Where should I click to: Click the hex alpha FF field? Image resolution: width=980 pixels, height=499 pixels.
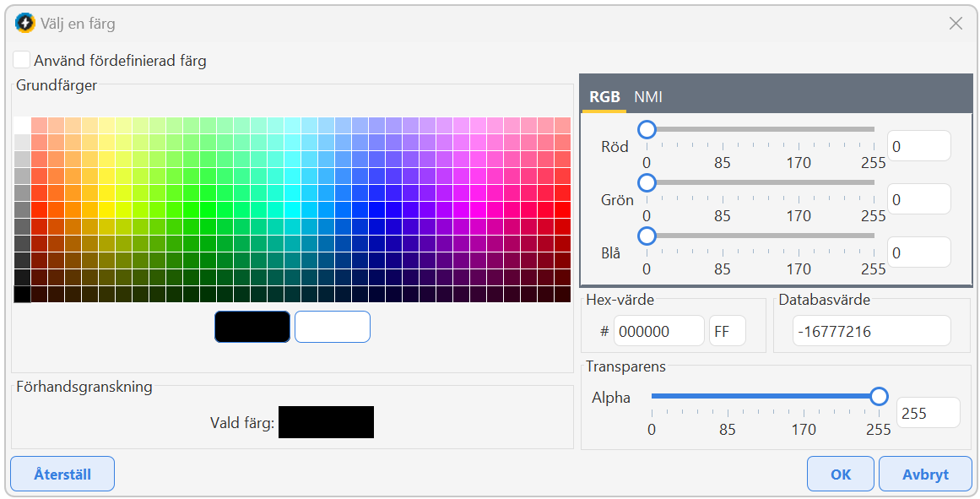(x=728, y=332)
